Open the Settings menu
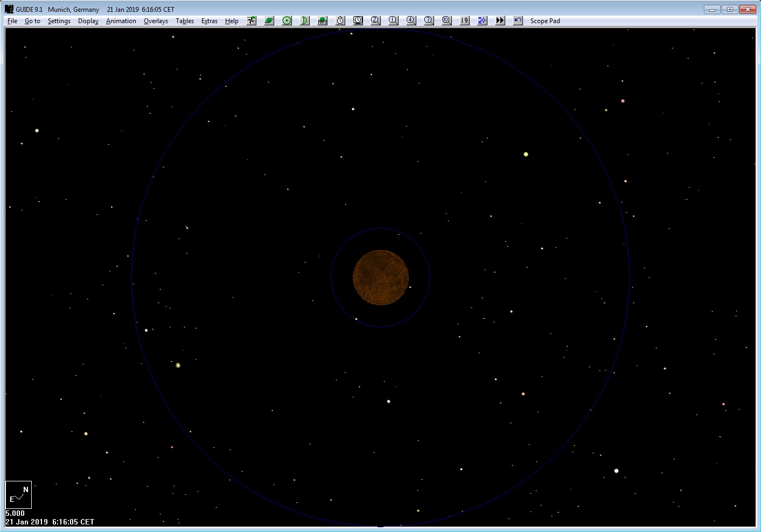Image resolution: width=761 pixels, height=532 pixels. pos(59,21)
